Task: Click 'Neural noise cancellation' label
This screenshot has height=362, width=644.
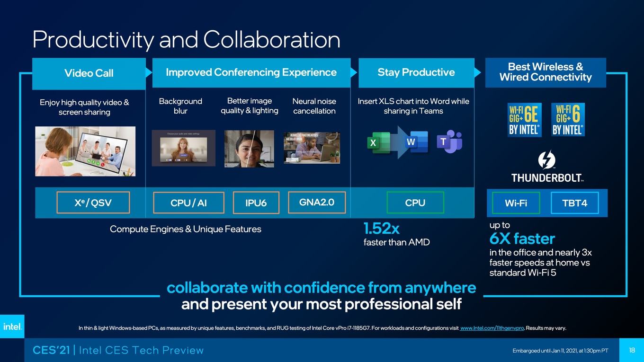Action: 314,106
